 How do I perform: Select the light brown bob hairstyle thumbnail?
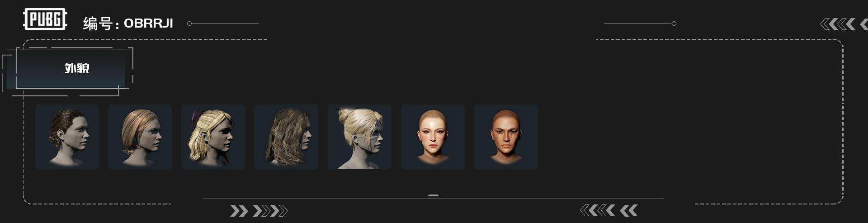pyautogui.click(x=140, y=137)
